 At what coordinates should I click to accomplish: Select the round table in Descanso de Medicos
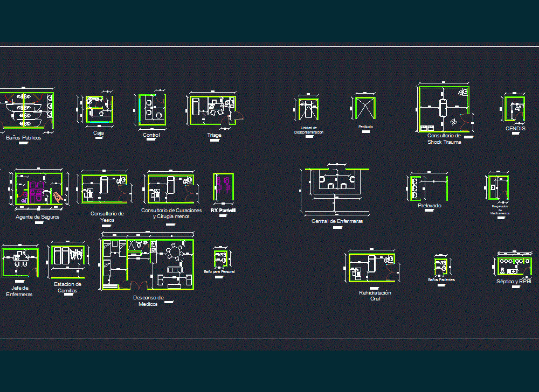coord(176,251)
